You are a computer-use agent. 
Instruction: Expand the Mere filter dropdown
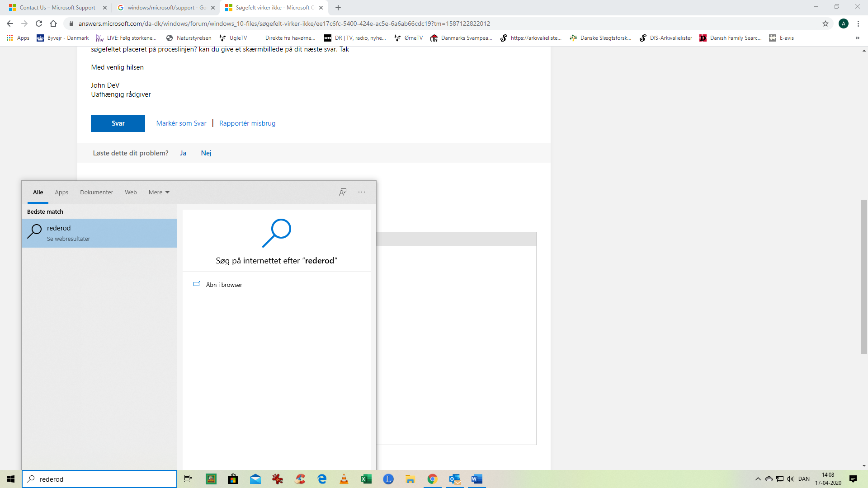pos(159,192)
